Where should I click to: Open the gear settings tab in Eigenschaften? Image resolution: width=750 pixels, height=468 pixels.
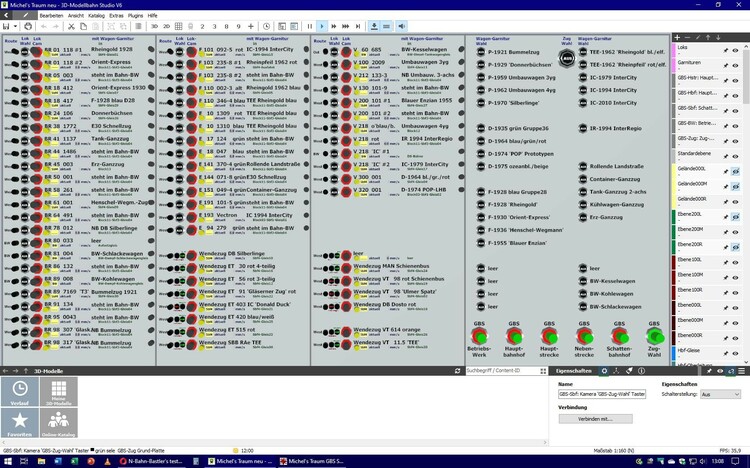pos(604,371)
